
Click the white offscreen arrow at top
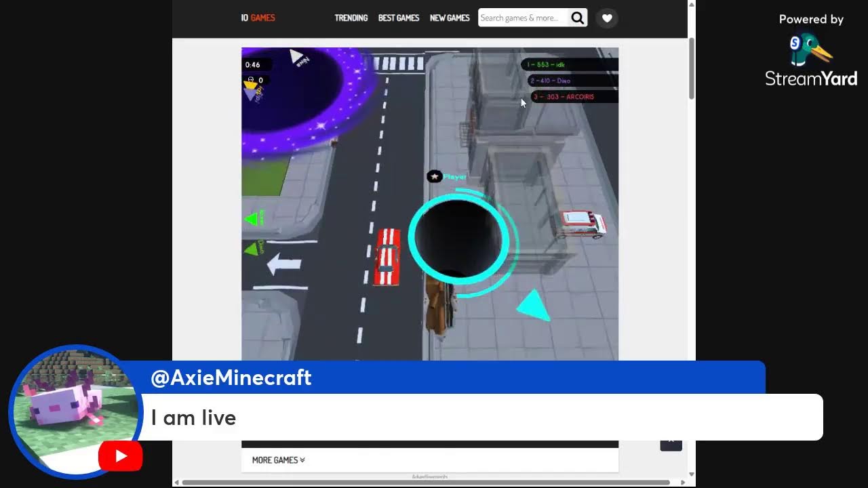(297, 56)
